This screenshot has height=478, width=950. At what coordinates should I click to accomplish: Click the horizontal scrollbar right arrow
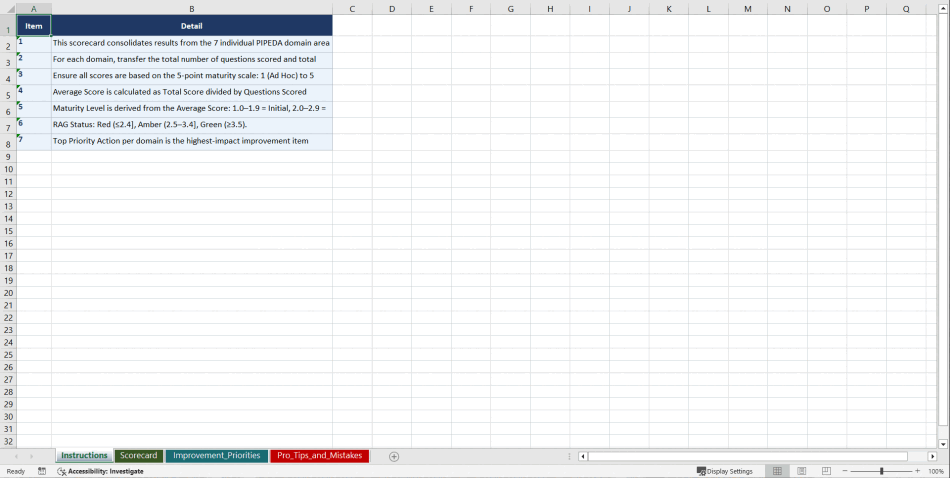(932, 456)
